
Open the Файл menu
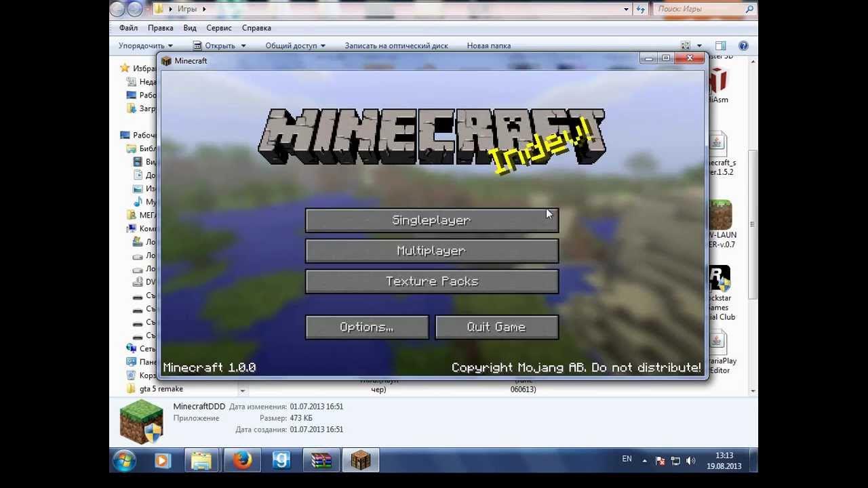tap(128, 28)
